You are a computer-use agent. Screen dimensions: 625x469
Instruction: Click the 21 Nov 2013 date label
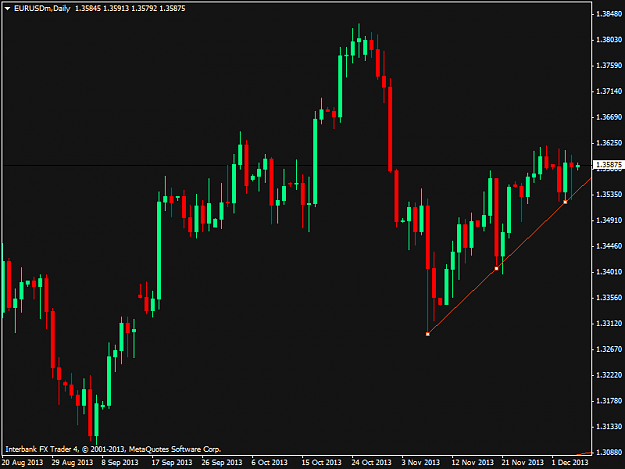(x=523, y=462)
